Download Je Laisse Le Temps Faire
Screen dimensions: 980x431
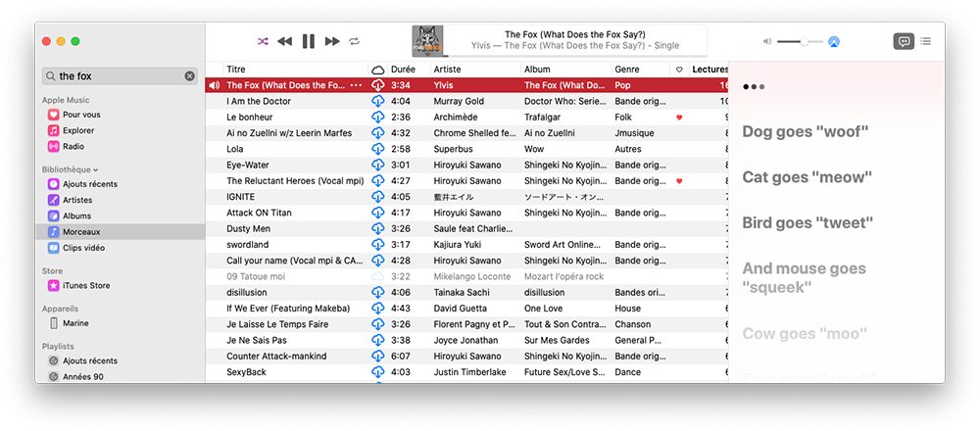point(377,324)
